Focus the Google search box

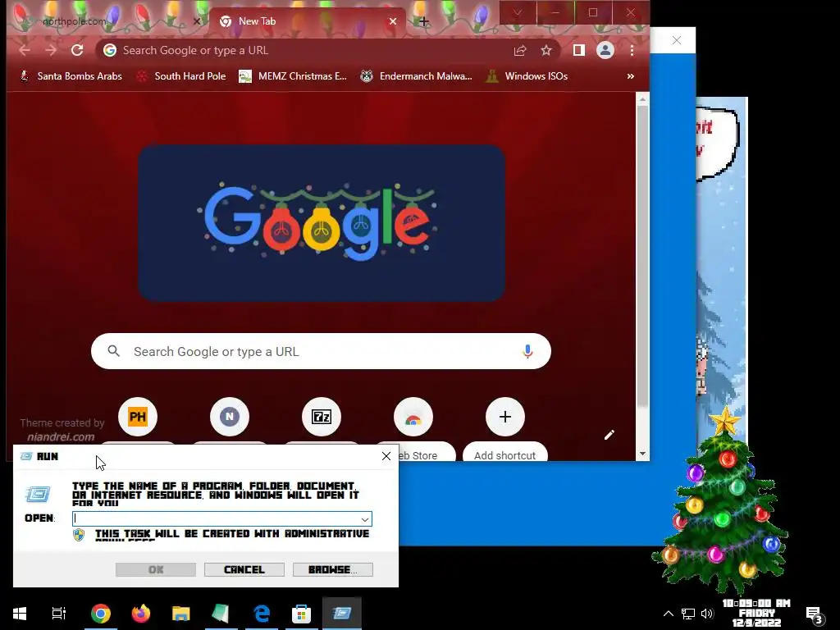[321, 351]
